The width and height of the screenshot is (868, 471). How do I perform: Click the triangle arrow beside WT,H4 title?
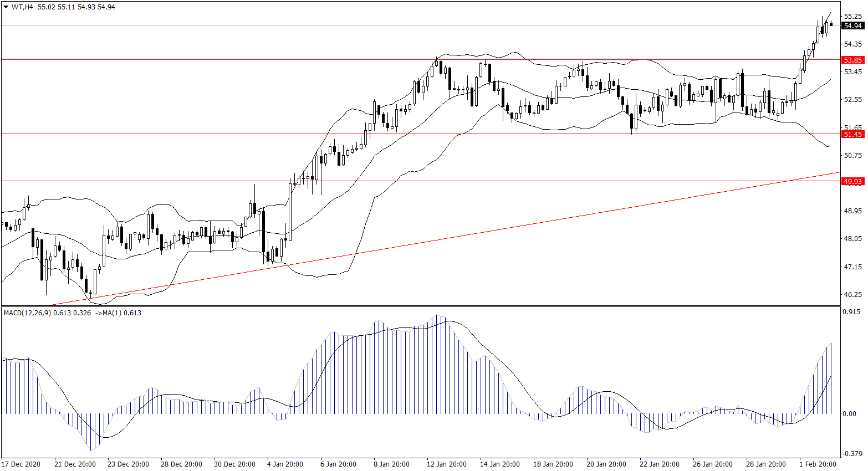tap(6, 8)
